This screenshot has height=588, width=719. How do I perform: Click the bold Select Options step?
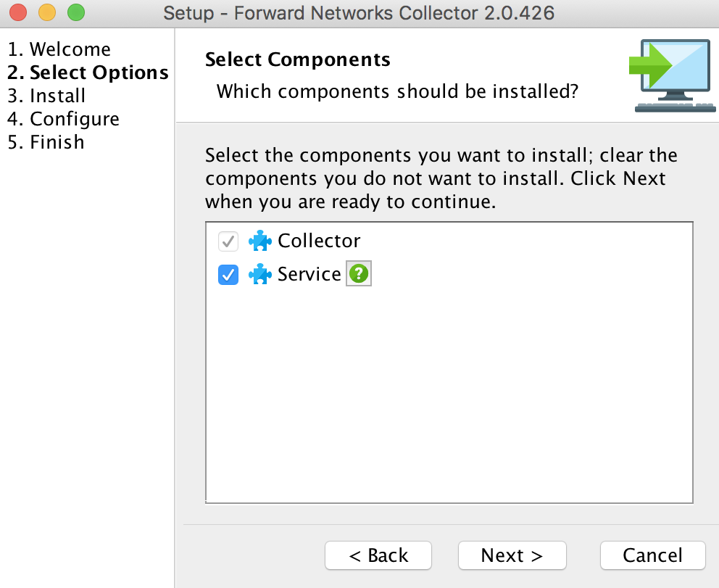pos(87,72)
